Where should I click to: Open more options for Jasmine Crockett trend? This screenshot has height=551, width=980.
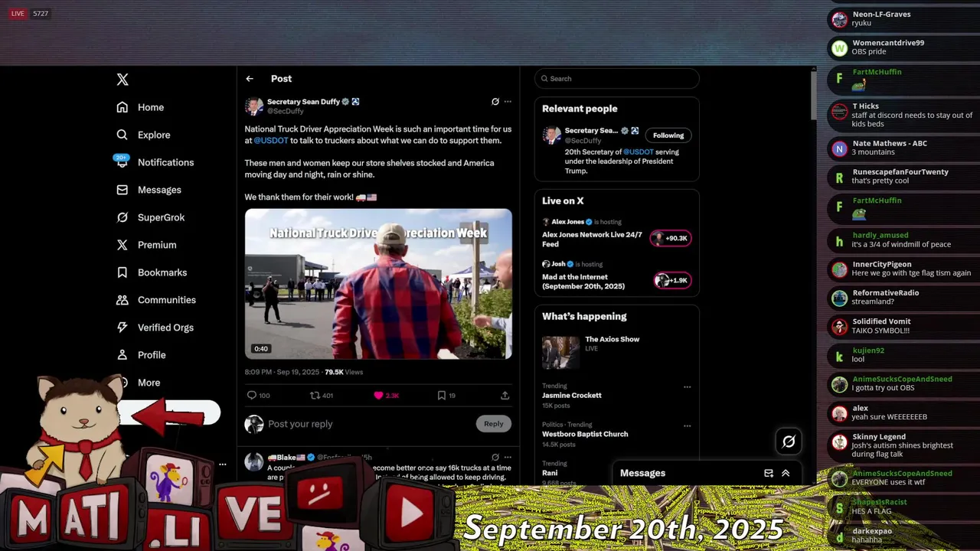click(x=687, y=387)
